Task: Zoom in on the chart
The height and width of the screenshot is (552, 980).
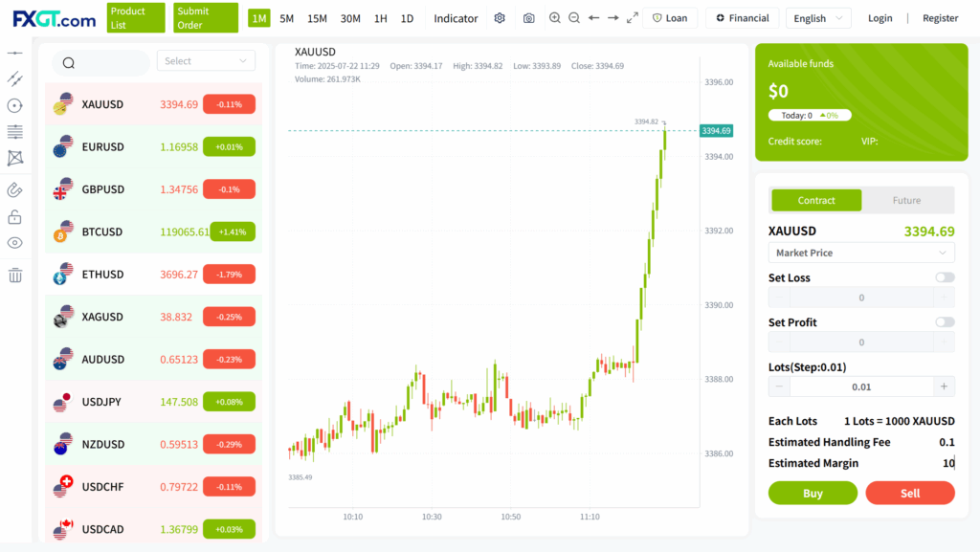Action: pyautogui.click(x=555, y=18)
